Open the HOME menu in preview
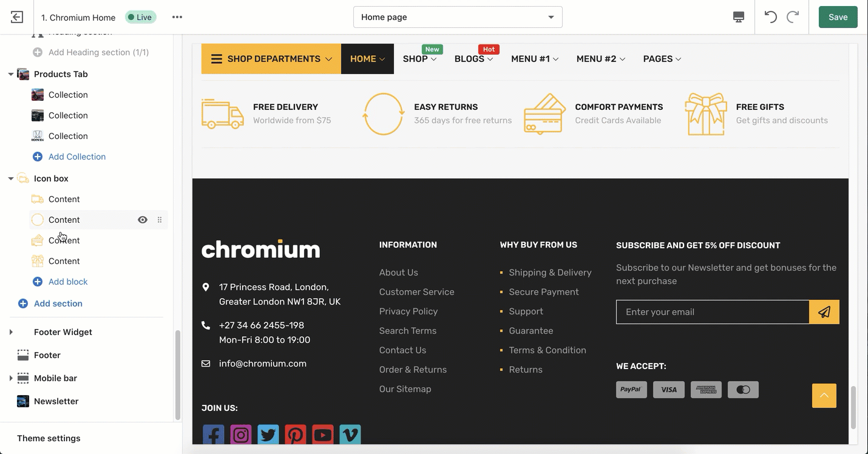Image resolution: width=868 pixels, height=454 pixels. pos(367,59)
